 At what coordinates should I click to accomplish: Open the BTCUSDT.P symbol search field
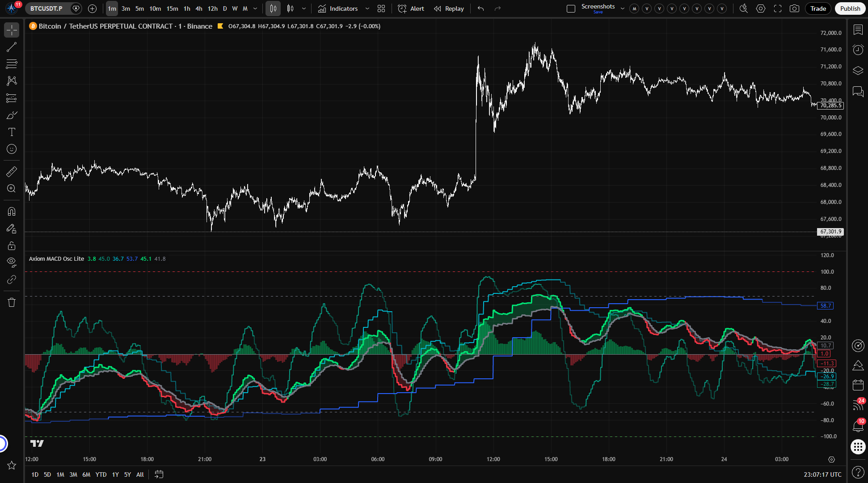[x=46, y=8]
